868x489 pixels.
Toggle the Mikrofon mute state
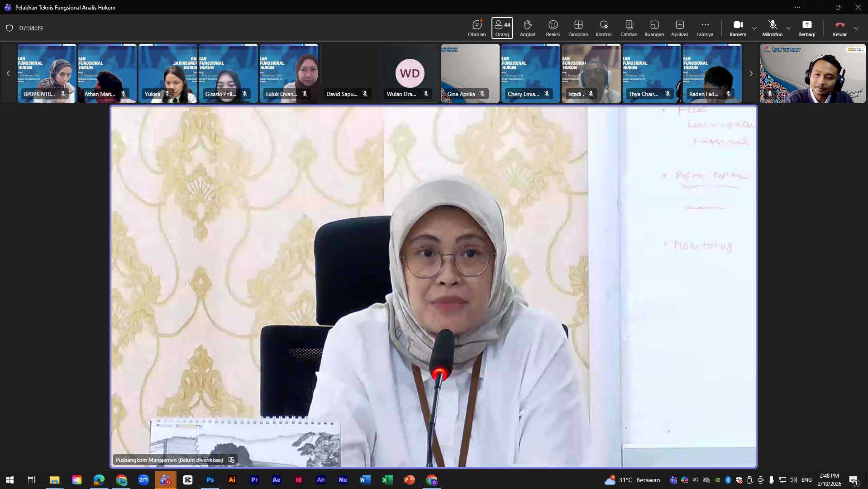coord(772,28)
